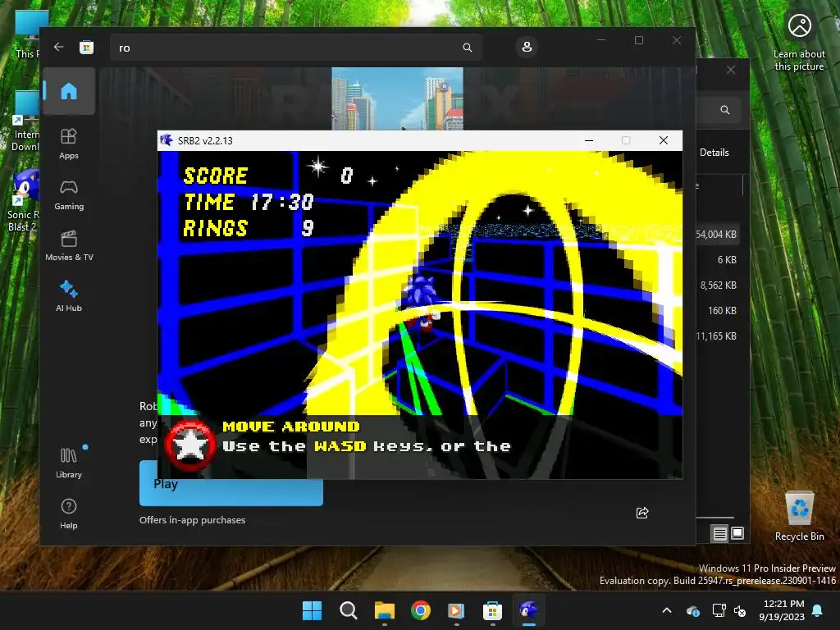
Task: Select the 160 KB file row
Action: (x=717, y=311)
